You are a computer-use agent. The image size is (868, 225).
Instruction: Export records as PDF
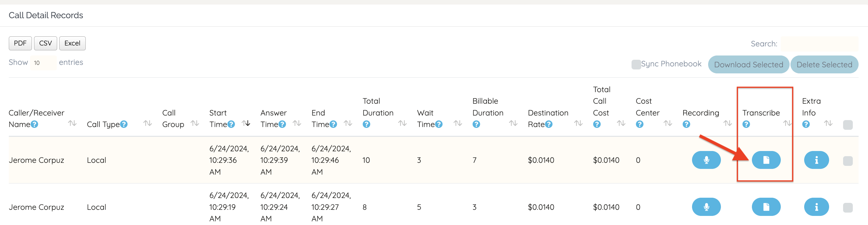[20, 43]
